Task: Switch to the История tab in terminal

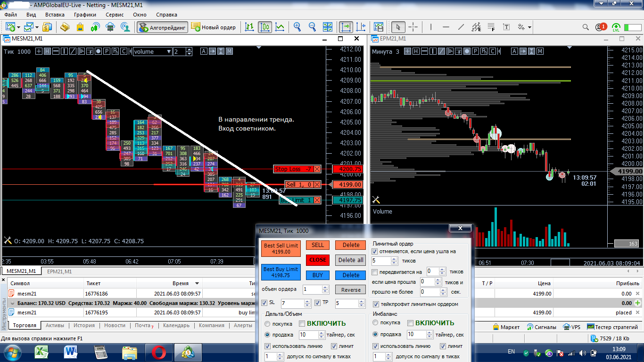Action: click(84, 325)
